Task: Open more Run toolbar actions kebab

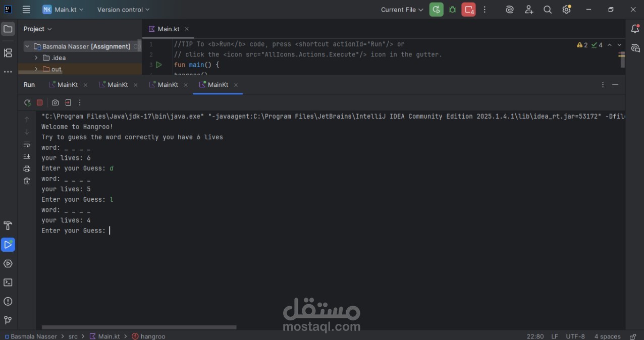Action: tap(80, 102)
